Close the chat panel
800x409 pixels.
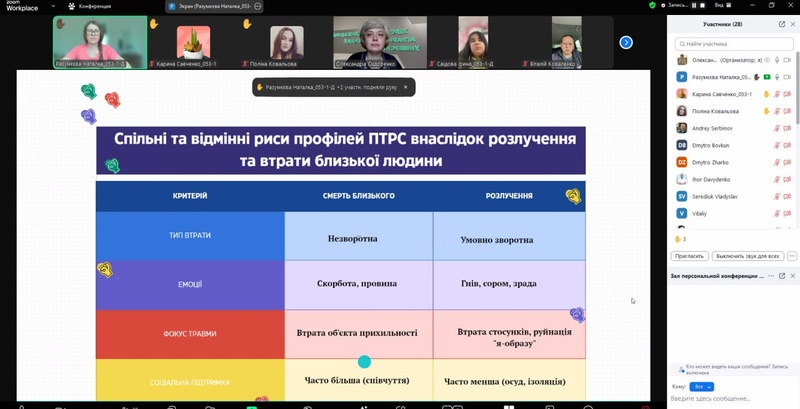(792, 275)
